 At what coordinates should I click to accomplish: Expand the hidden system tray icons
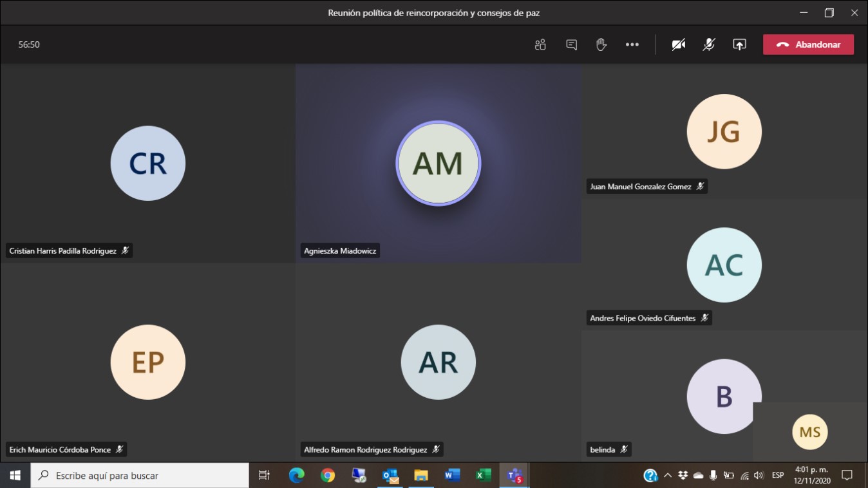point(668,475)
